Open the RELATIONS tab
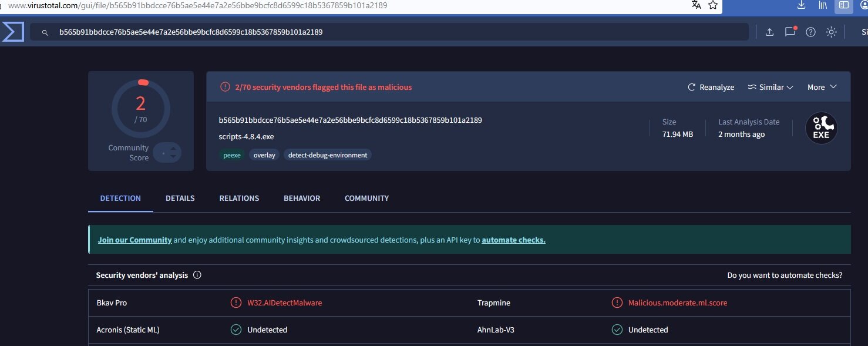This screenshot has width=868, height=346. pos(239,199)
